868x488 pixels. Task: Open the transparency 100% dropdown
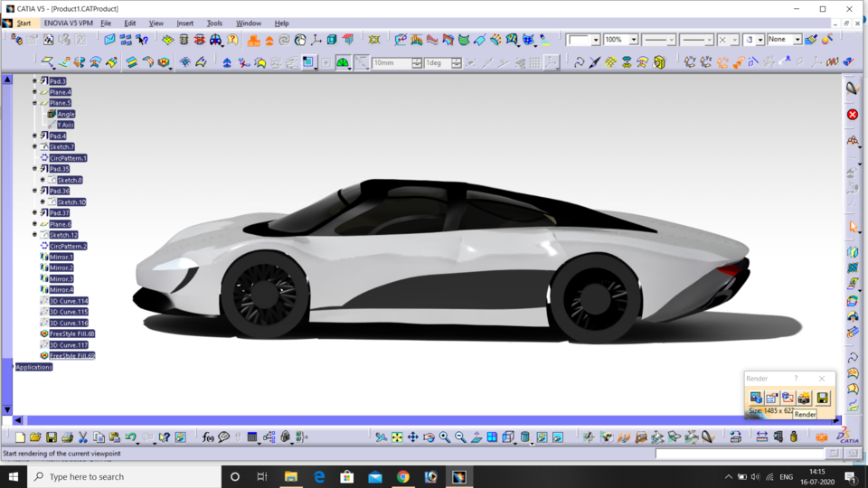pyautogui.click(x=634, y=40)
